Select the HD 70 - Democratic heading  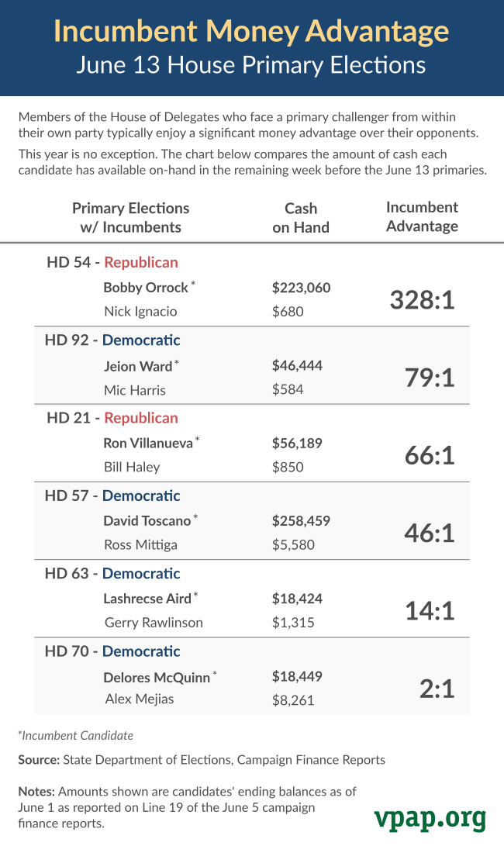[112, 651]
